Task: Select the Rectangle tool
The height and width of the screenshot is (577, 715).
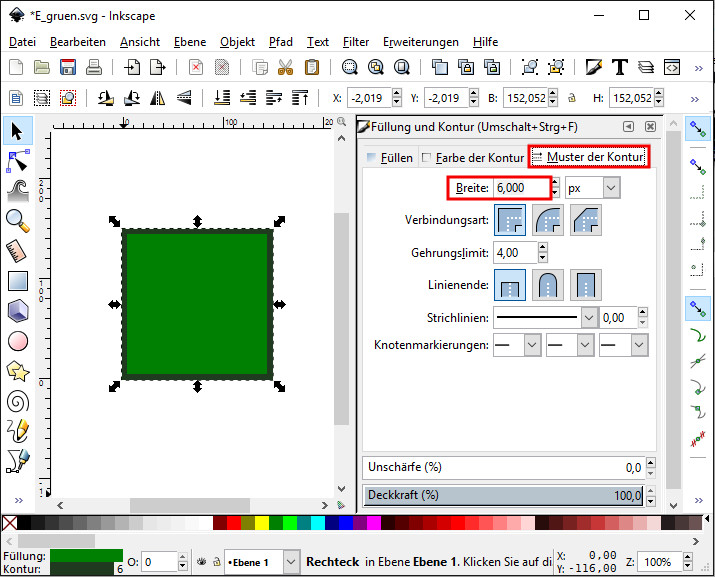Action: [18, 281]
